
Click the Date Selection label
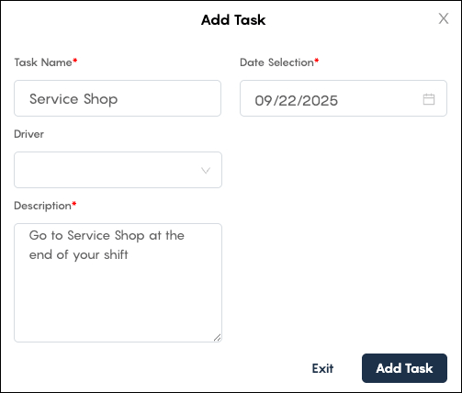point(277,62)
